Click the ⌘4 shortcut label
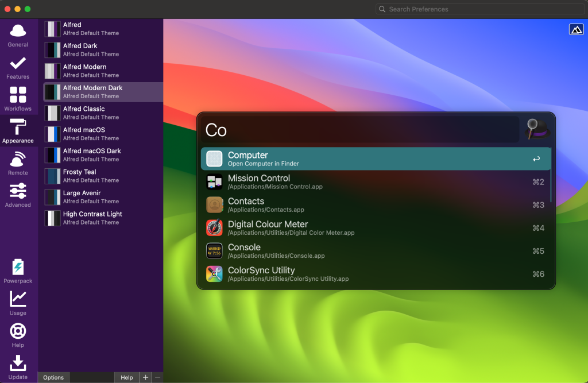The height and width of the screenshot is (383, 588). point(538,228)
